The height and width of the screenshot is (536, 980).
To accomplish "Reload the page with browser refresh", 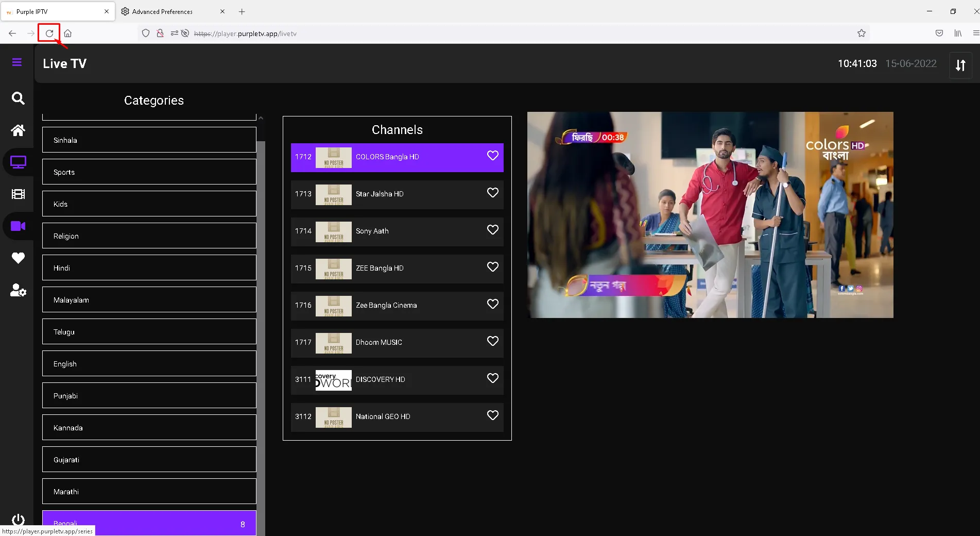I will (x=49, y=33).
